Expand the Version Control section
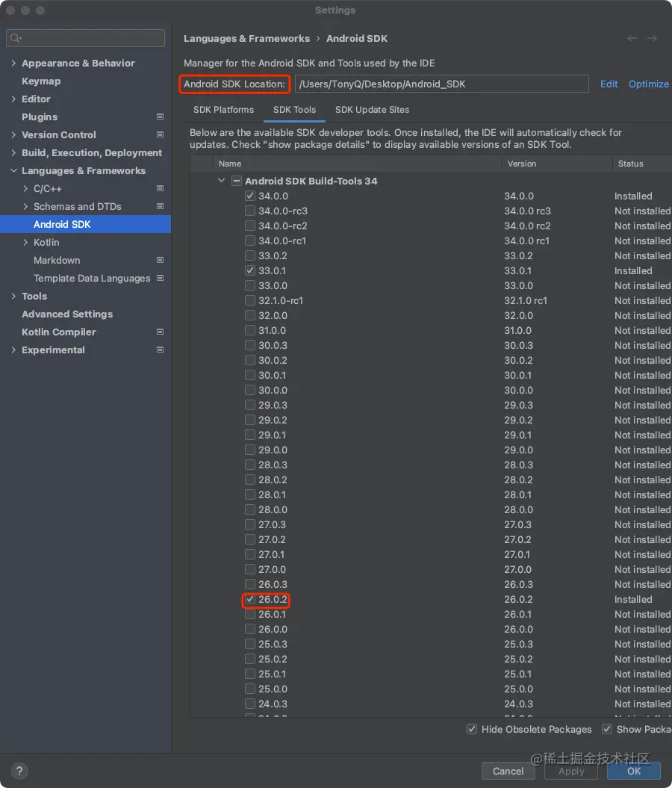Screen dimensions: 672x788 (13, 134)
